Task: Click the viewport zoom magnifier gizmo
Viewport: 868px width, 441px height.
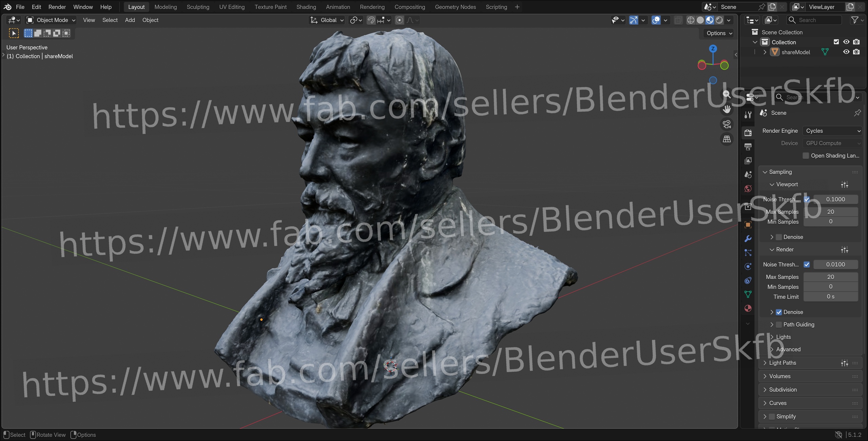Action: 727,94
